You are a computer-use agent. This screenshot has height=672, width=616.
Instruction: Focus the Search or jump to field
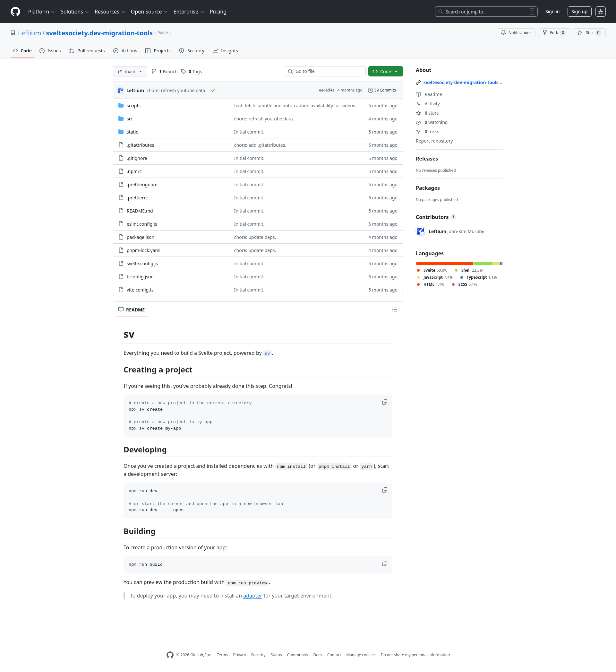tap(486, 12)
